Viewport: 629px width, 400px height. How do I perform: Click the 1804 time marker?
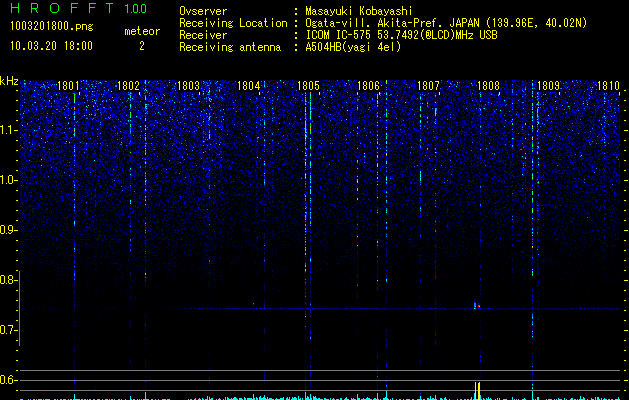(248, 86)
